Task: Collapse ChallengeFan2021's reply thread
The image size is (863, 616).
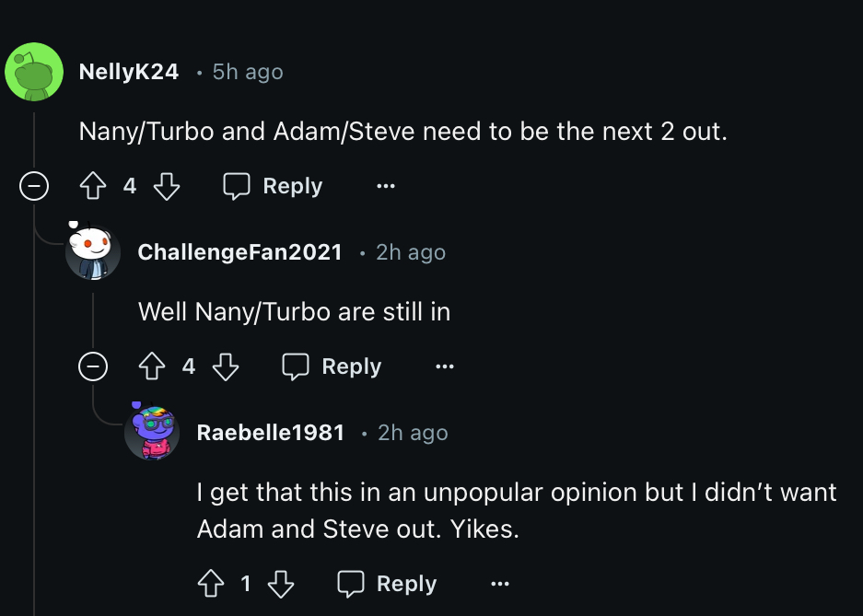Action: pyautogui.click(x=93, y=366)
